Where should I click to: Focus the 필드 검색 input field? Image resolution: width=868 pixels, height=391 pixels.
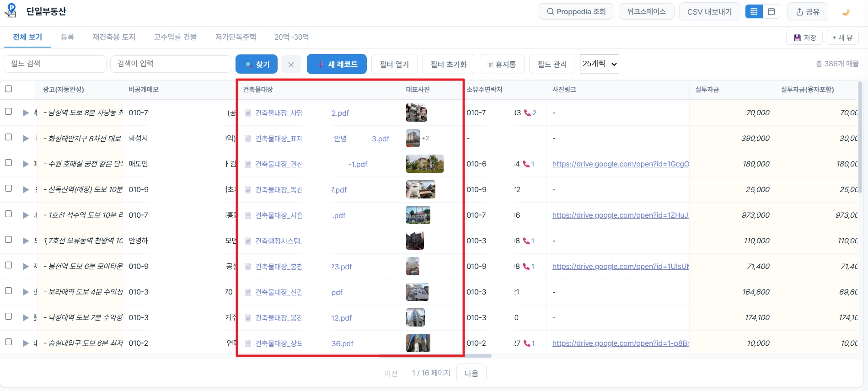point(55,64)
